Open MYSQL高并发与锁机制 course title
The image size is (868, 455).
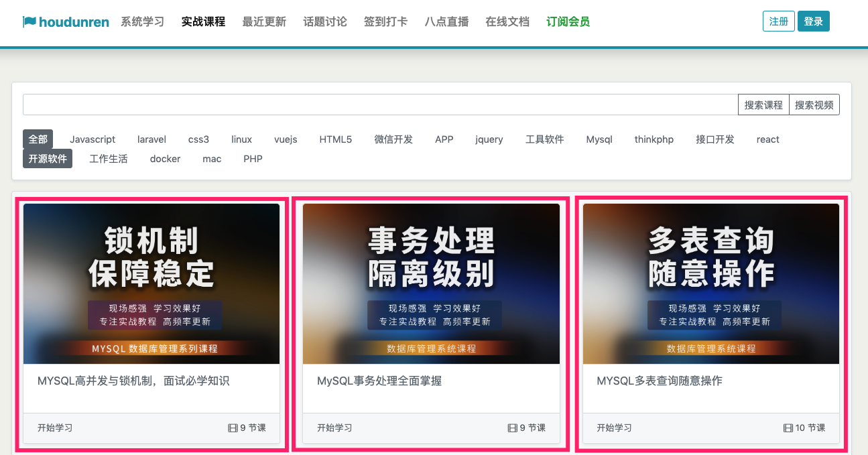click(x=133, y=381)
